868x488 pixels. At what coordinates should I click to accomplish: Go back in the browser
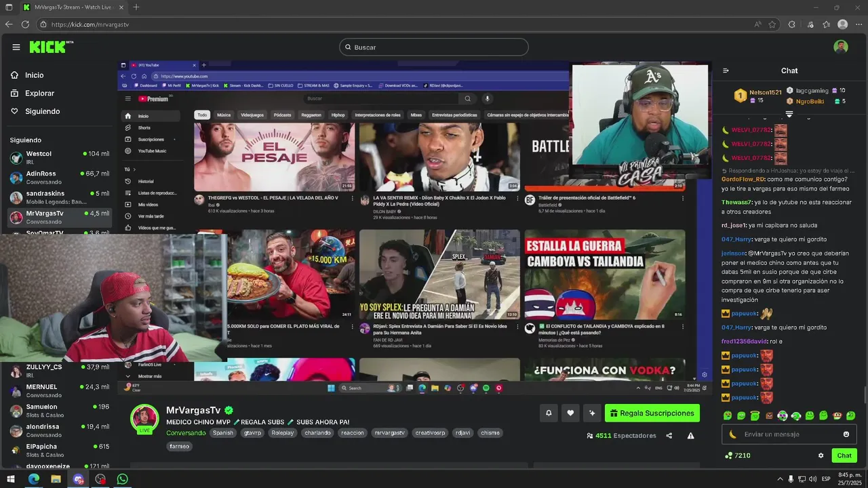tap(8, 24)
